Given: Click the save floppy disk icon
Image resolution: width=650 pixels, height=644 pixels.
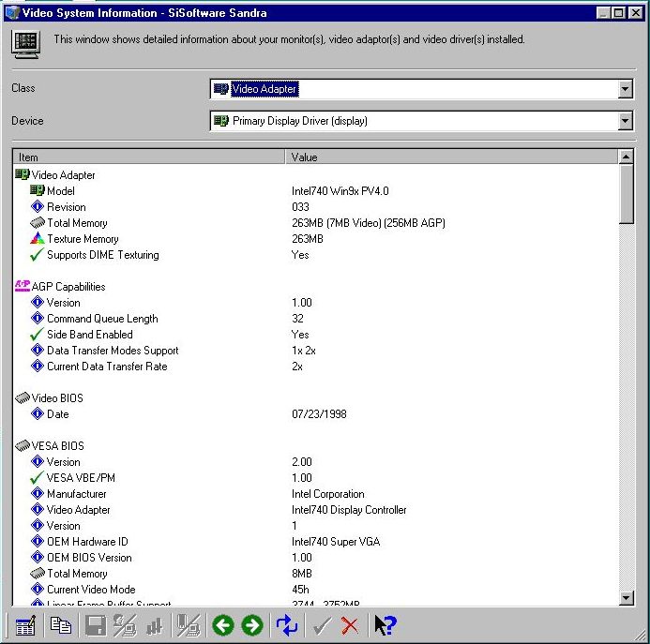Looking at the screenshot, I should (x=96, y=625).
